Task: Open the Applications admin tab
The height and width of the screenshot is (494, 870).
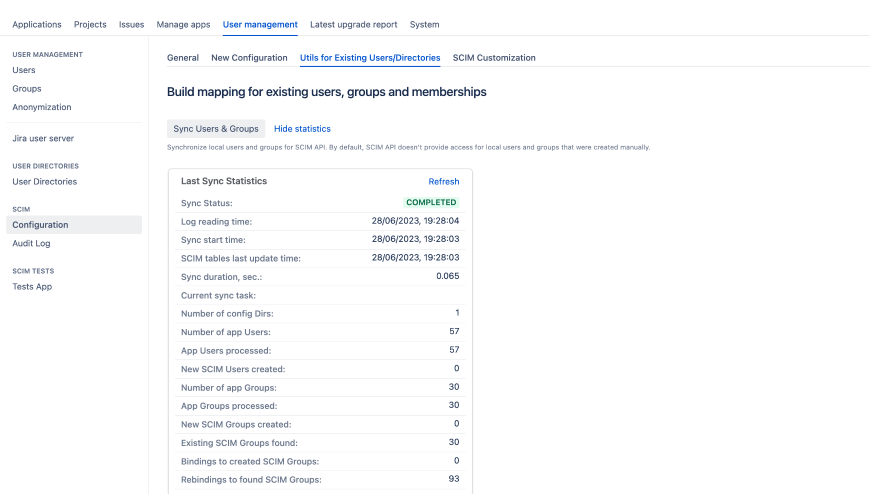Action: (36, 24)
